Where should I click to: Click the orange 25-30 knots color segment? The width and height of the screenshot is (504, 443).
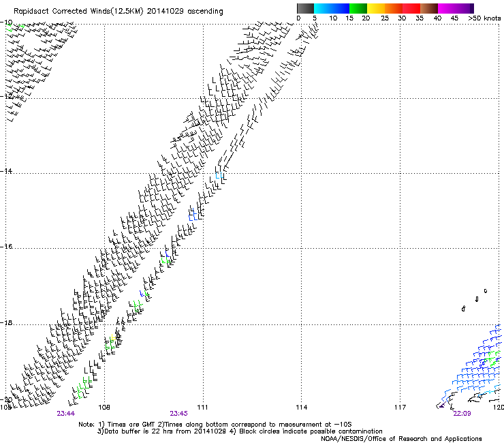tap(394, 8)
